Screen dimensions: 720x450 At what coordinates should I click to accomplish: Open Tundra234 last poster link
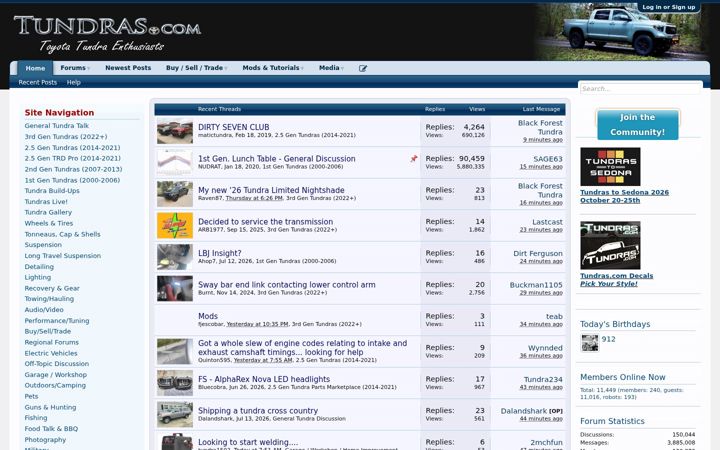click(x=543, y=379)
